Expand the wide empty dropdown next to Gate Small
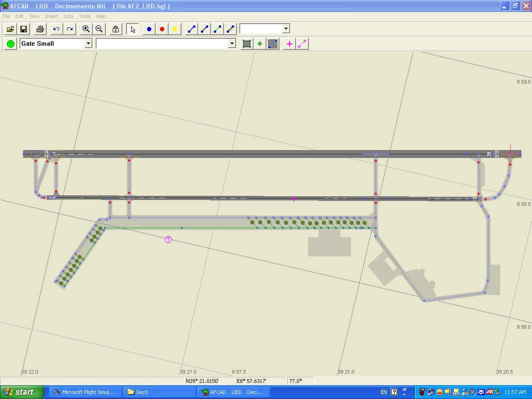This screenshot has height=399, width=532. point(232,43)
